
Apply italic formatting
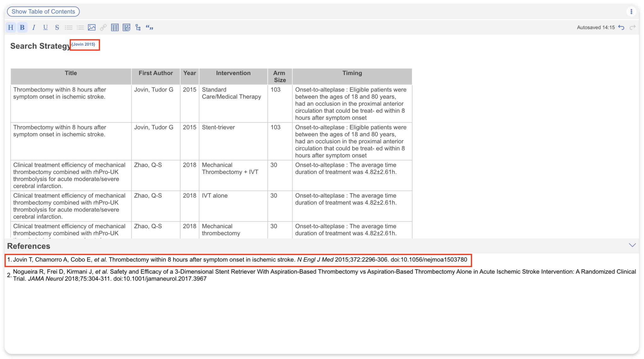tap(34, 27)
